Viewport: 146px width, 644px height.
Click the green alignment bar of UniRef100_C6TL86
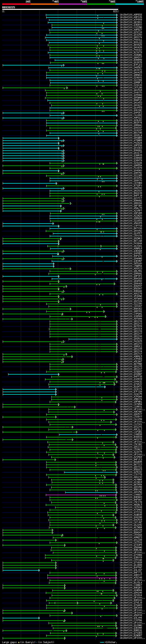(x=35, y=88)
